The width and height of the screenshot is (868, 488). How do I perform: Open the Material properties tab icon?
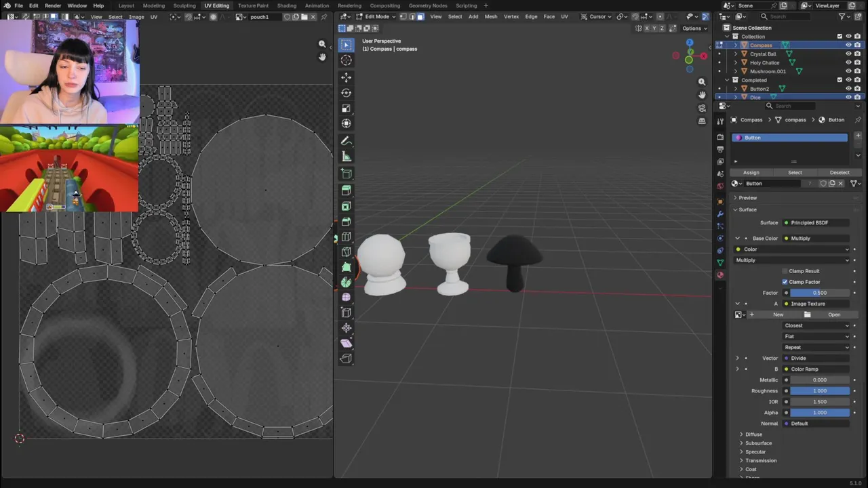coord(720,274)
